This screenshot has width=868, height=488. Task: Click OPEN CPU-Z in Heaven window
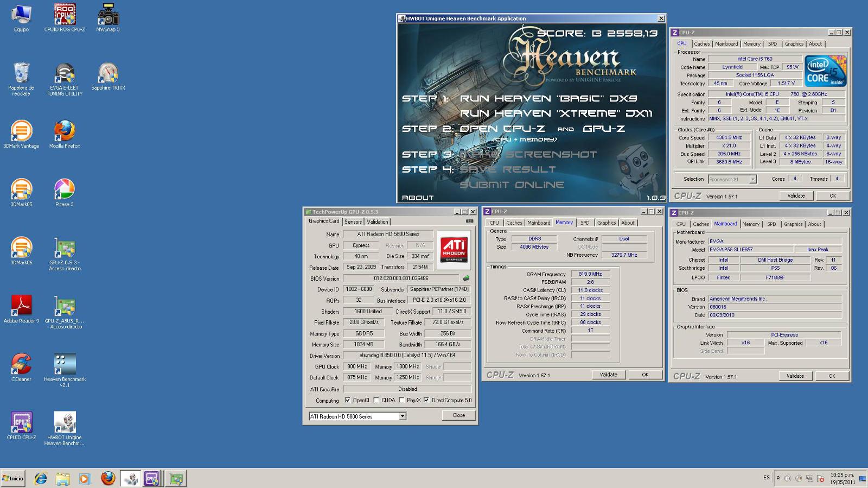(502, 129)
